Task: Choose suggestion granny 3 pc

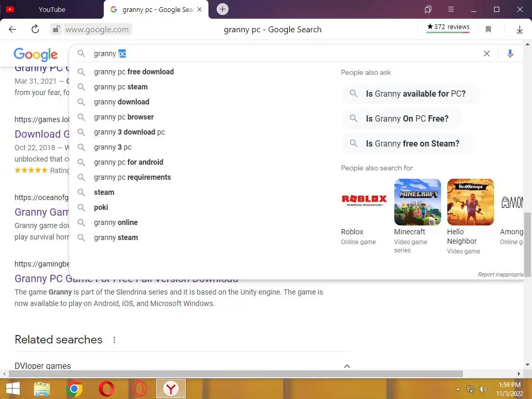Action: click(x=113, y=147)
